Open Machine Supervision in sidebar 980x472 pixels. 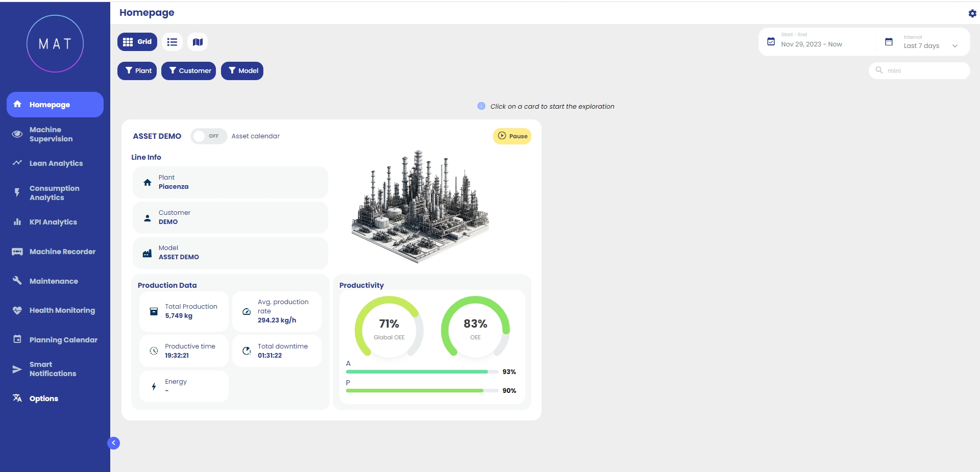51,134
